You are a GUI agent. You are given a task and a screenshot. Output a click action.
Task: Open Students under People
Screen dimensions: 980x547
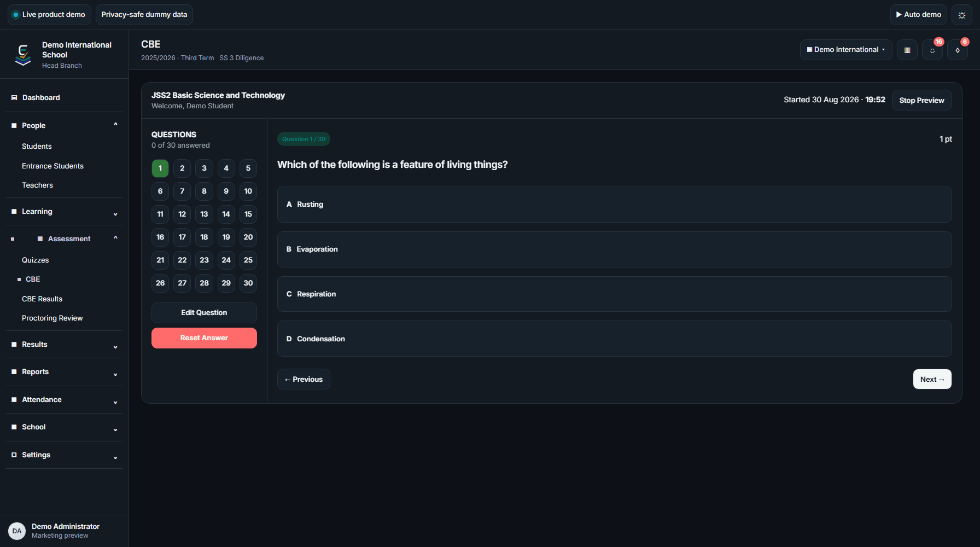tap(37, 147)
